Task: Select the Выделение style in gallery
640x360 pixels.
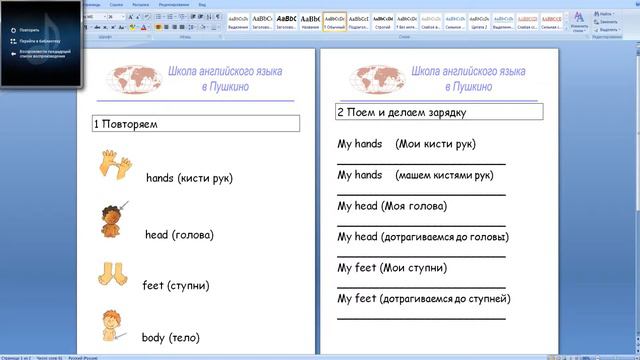Action: tap(238, 22)
